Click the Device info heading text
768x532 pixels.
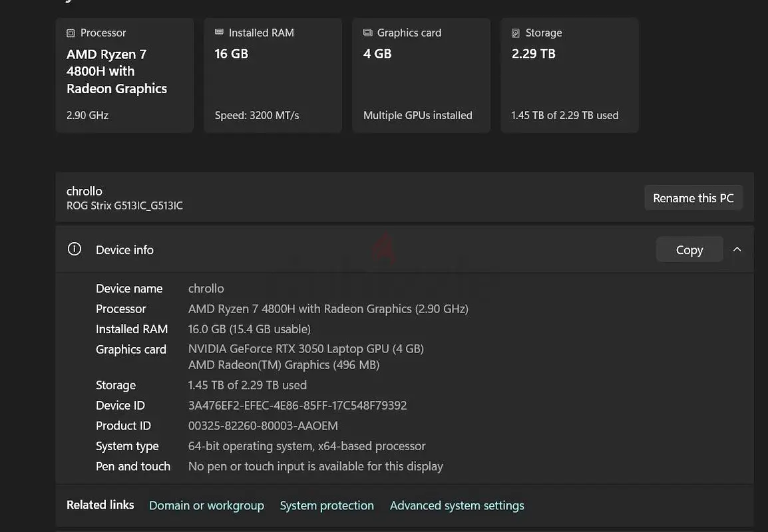pyautogui.click(x=125, y=250)
